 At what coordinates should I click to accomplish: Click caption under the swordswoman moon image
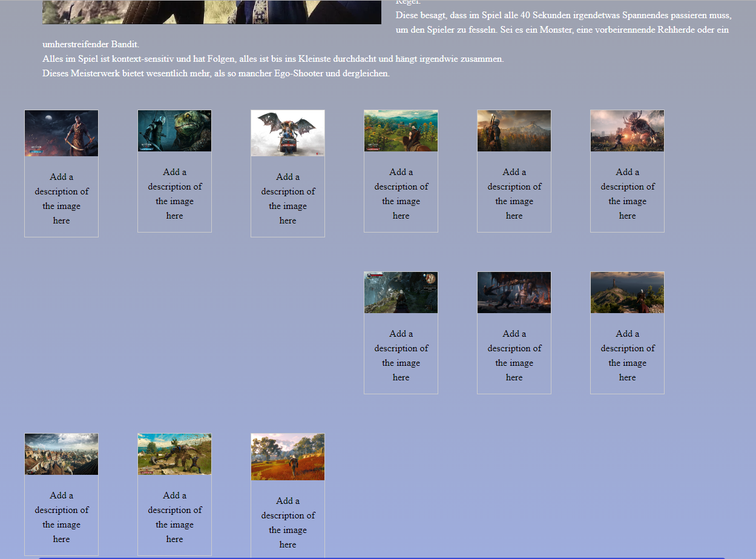(61, 199)
